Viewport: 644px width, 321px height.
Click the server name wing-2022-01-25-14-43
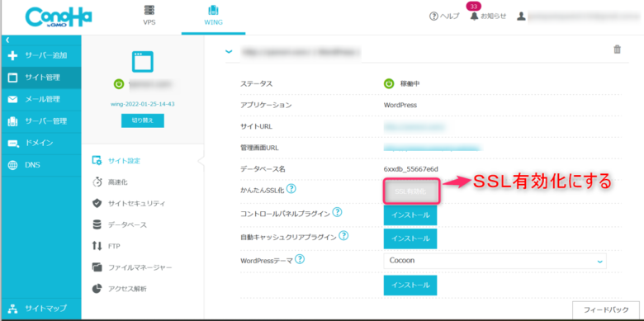[x=143, y=104]
